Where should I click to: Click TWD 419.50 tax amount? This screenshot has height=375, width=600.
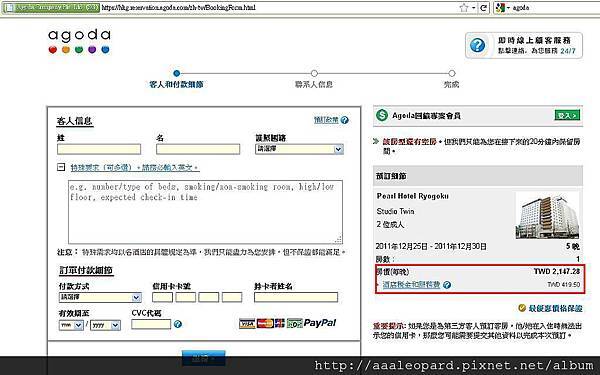point(564,285)
